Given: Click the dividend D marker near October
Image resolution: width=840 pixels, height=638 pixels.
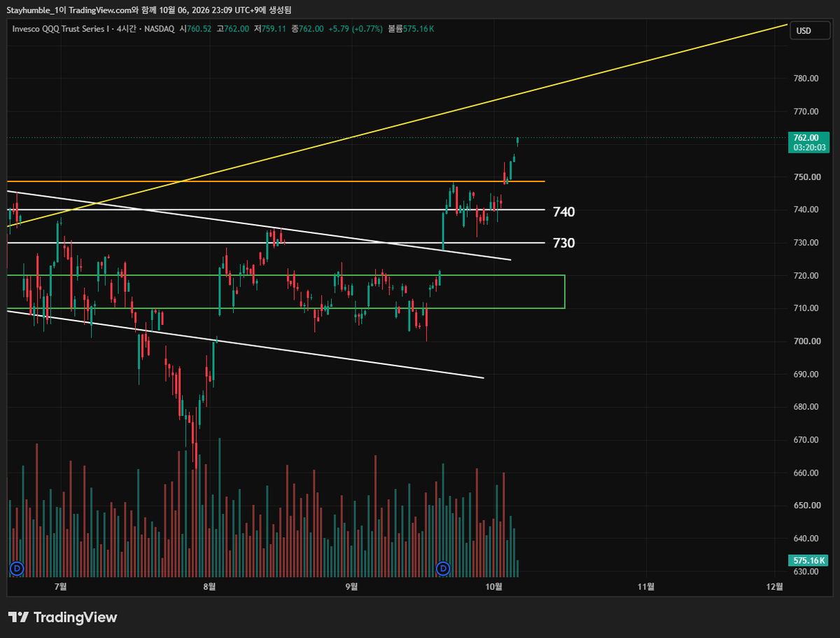Looking at the screenshot, I should pos(443,568).
